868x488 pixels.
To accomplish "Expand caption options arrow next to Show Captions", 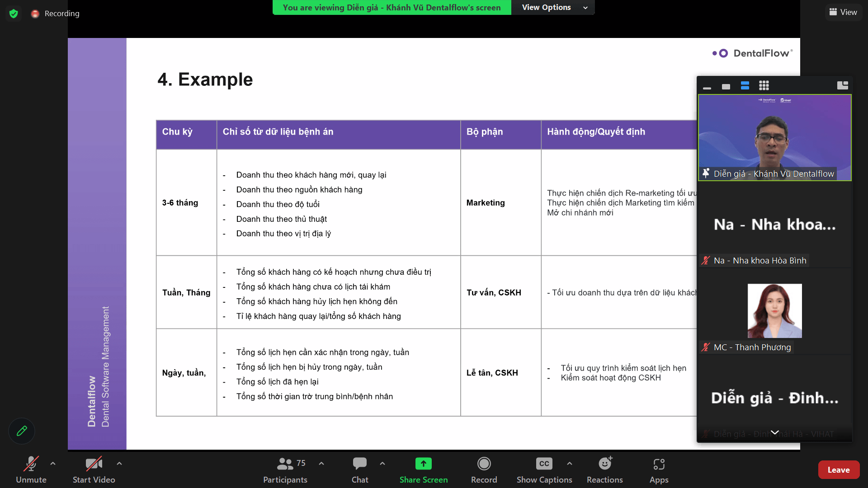I will point(570,464).
